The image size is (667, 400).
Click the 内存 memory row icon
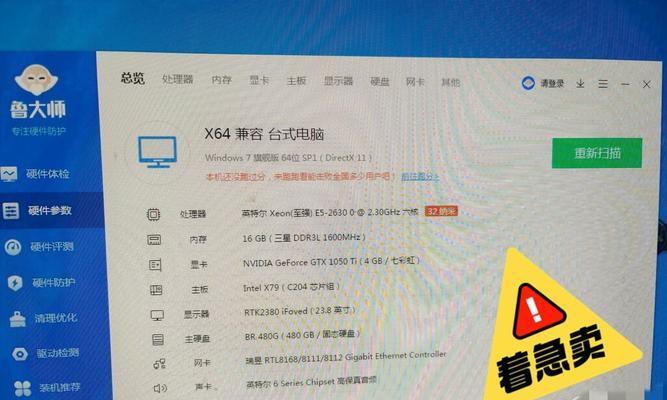click(154, 240)
